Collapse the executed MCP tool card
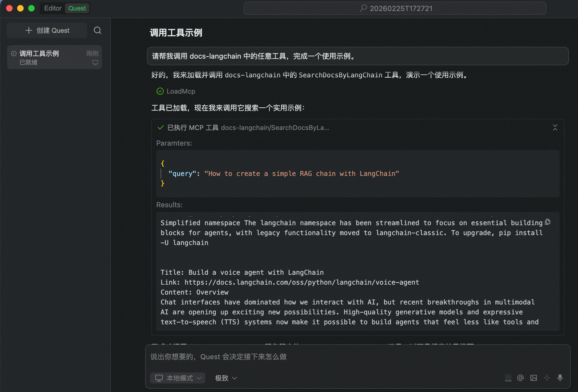Viewport: 578px width, 392px height. [x=555, y=127]
